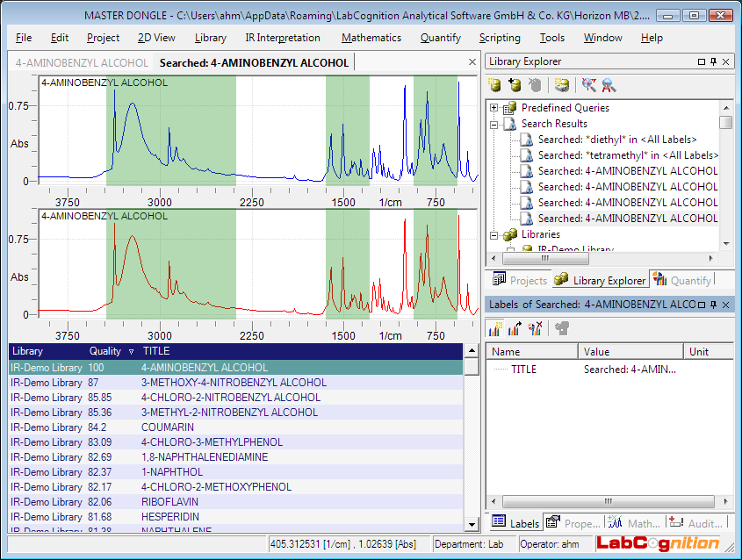Float the Library Explorer panel window
Viewport: 742px width, 560px height.
701,61
